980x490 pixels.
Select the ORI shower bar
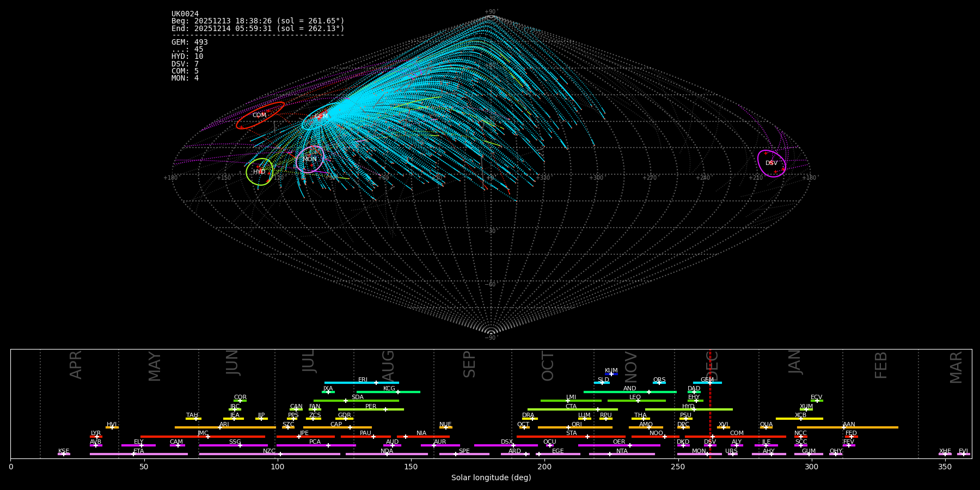pyautogui.click(x=575, y=427)
